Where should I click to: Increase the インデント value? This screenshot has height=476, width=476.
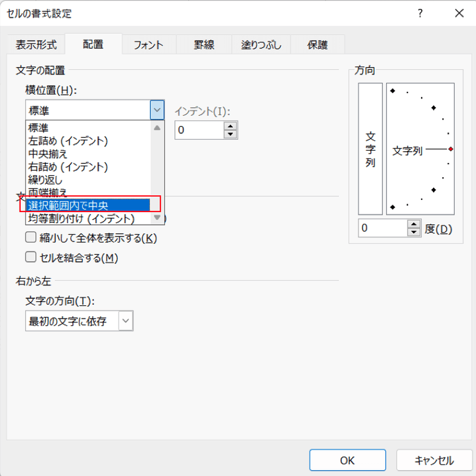point(231,126)
